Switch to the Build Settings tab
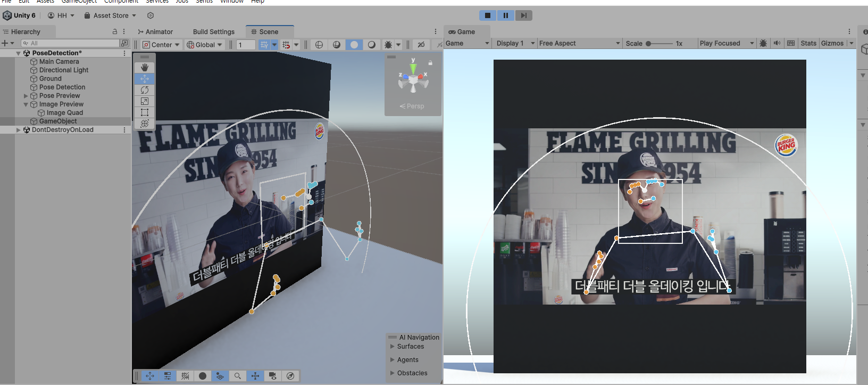The width and height of the screenshot is (868, 385). tap(214, 32)
